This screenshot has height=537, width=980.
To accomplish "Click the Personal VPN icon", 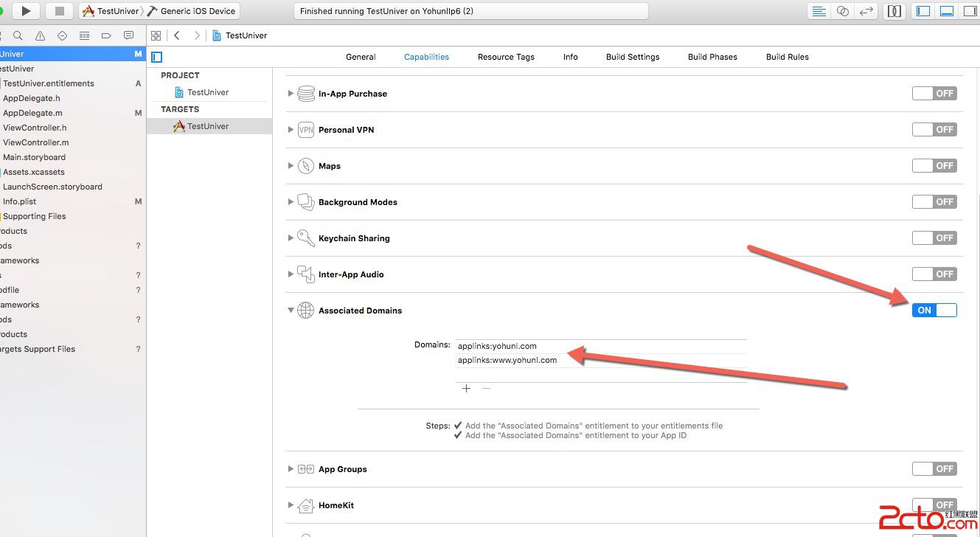I will 306,130.
